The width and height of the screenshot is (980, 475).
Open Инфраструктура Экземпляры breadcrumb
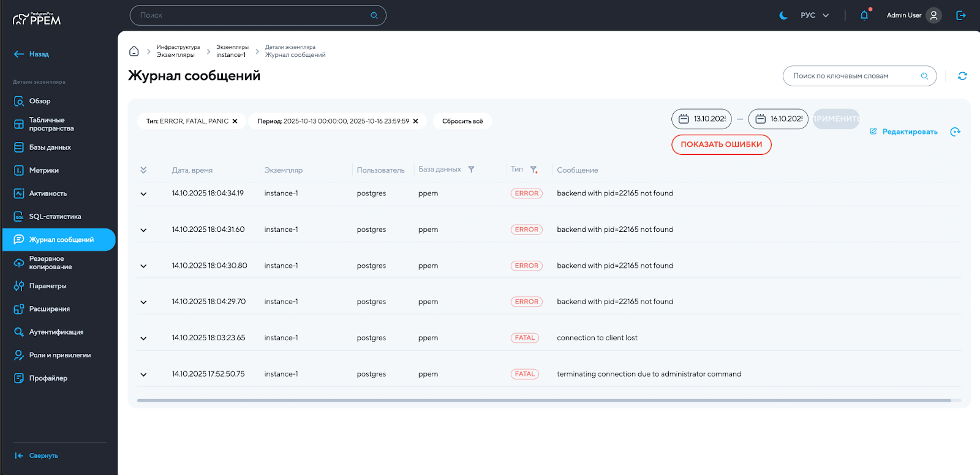tap(178, 51)
